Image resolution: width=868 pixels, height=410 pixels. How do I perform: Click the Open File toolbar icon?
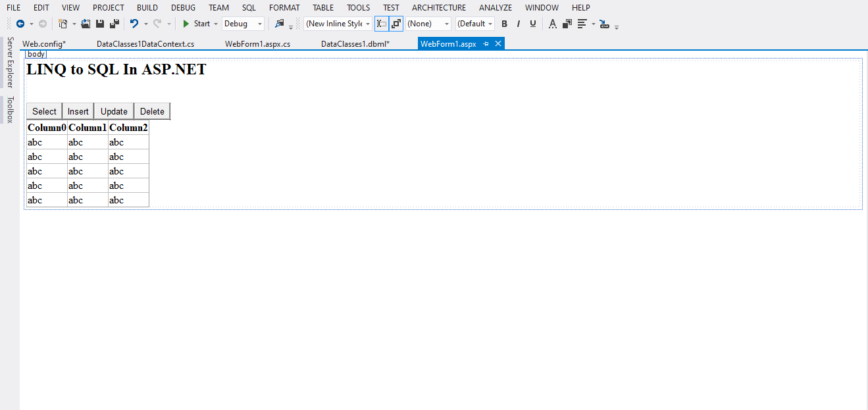(x=86, y=24)
